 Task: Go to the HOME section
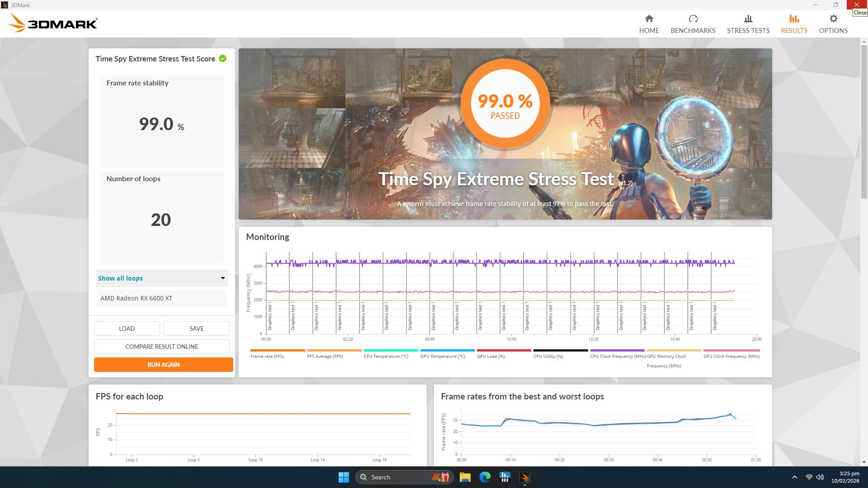coord(649,24)
